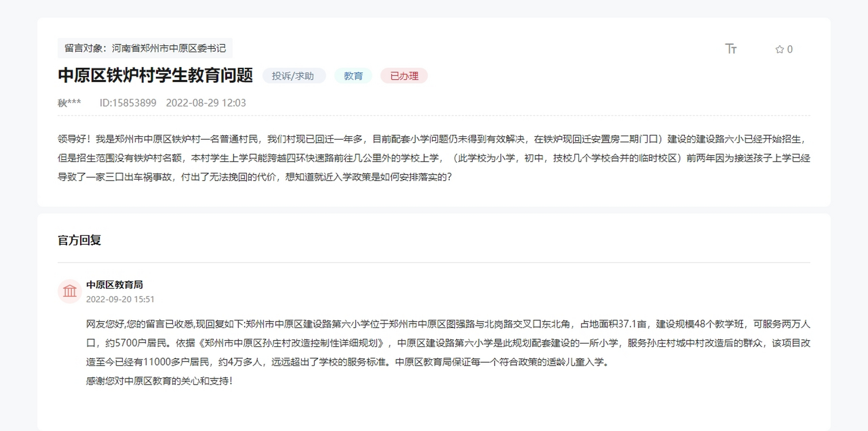Click the closing line 感谢您对中原区教育的关心和支持
Viewport: 868px width, 431px height.
click(x=159, y=381)
